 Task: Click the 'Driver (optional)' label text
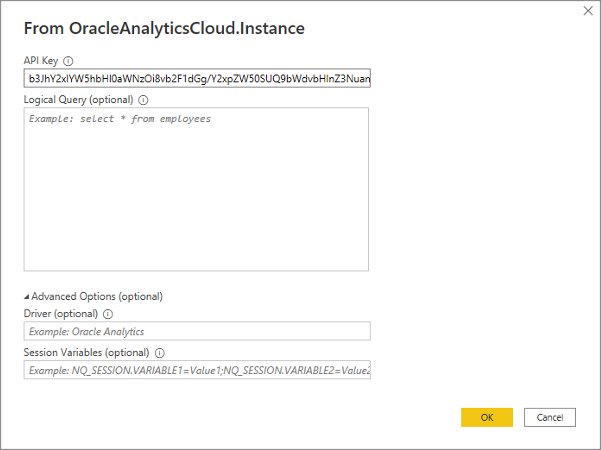[x=61, y=313]
